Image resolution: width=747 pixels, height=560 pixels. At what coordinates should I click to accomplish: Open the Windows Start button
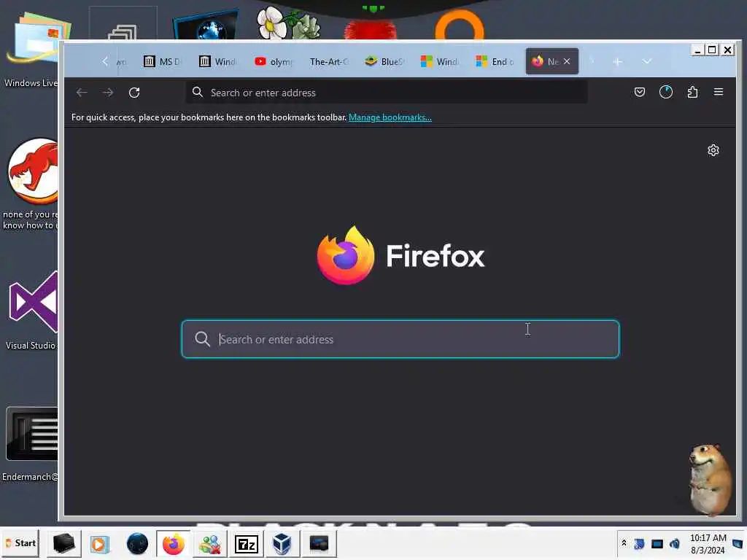pos(21,543)
